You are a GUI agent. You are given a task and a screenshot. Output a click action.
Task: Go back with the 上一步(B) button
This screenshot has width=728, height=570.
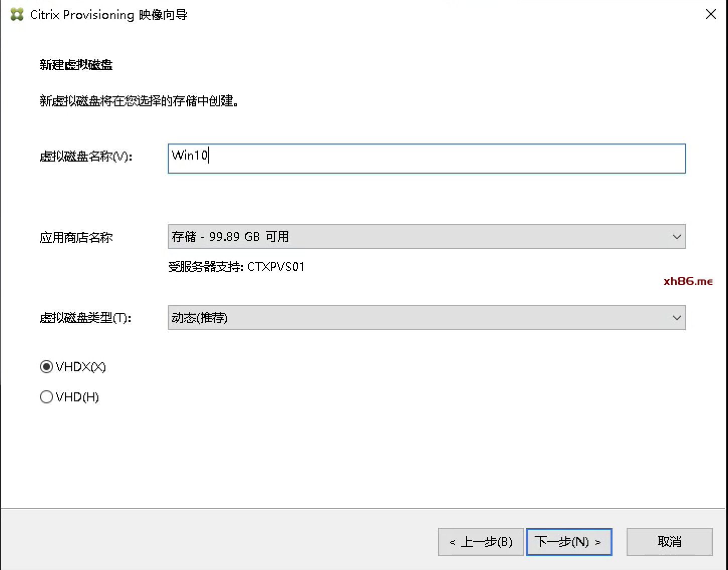pyautogui.click(x=480, y=542)
